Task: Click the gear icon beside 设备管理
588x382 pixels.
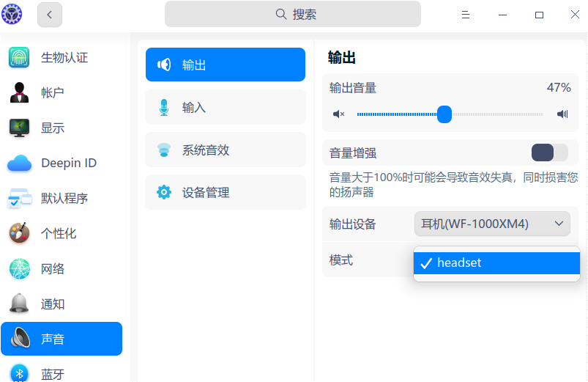Action: (164, 192)
